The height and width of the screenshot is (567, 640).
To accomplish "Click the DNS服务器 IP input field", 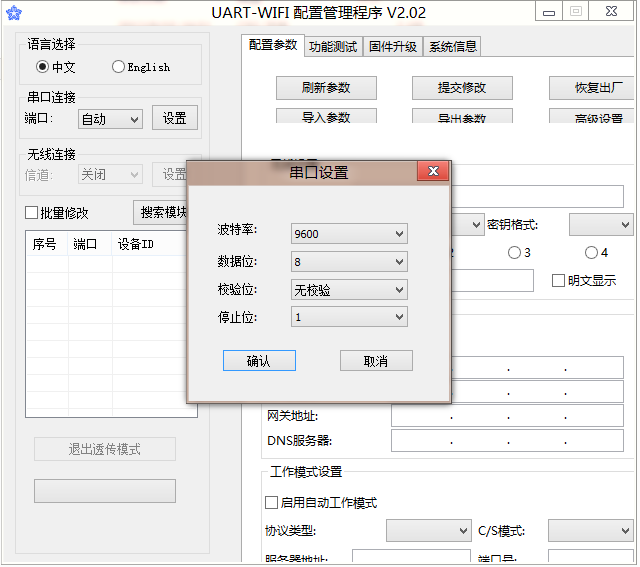I will click(x=507, y=441).
